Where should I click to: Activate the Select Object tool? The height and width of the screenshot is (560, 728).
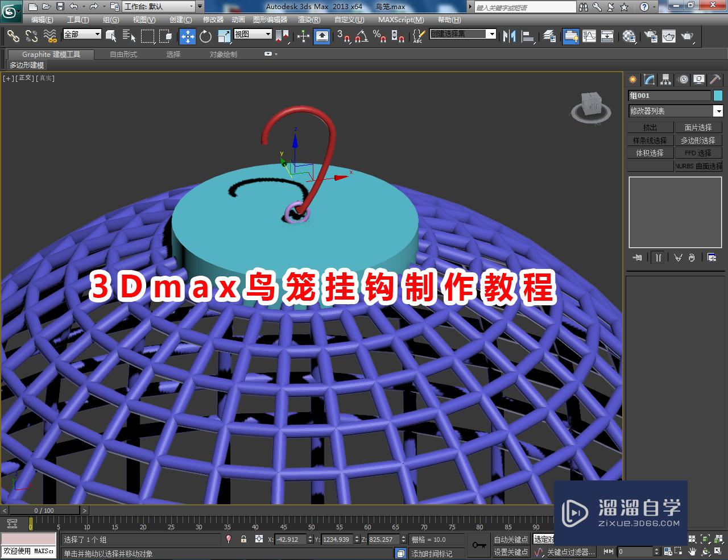(x=111, y=36)
